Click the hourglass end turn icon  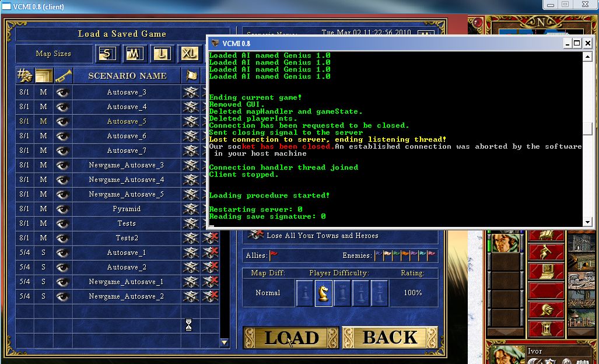pyautogui.click(x=188, y=325)
